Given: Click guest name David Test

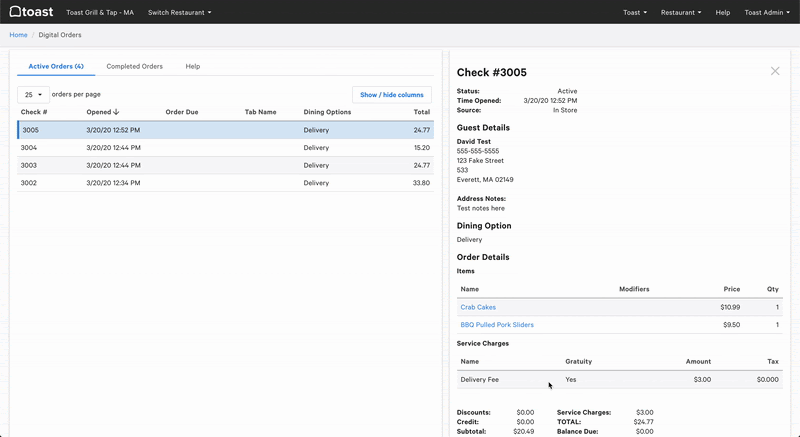Looking at the screenshot, I should tap(473, 141).
